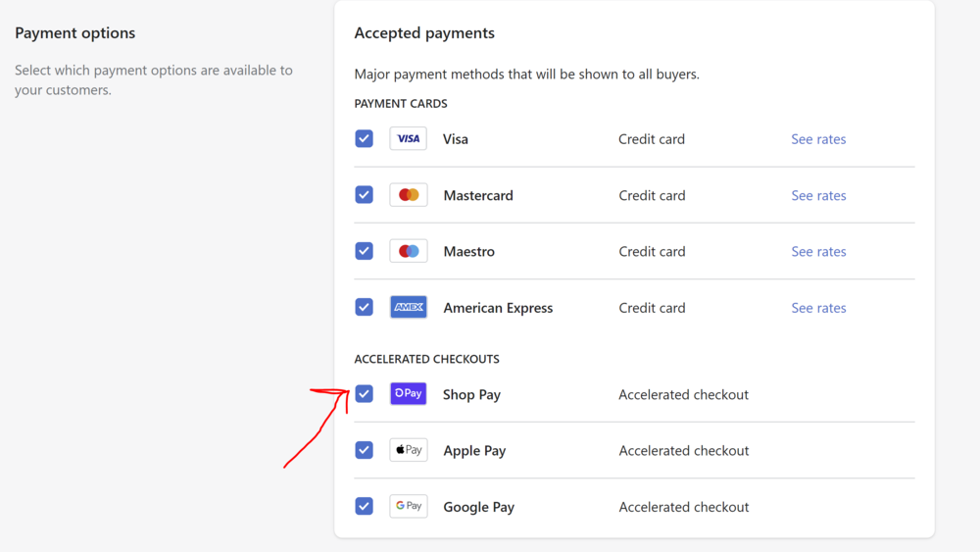Viewport: 980px width, 552px height.
Task: Click Credit card text in Mastercard row
Action: (652, 195)
